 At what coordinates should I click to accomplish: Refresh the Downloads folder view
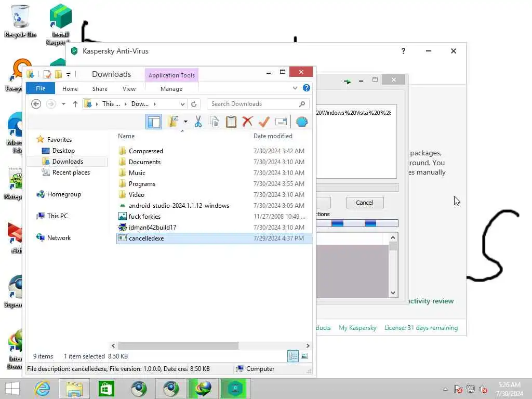tap(194, 104)
